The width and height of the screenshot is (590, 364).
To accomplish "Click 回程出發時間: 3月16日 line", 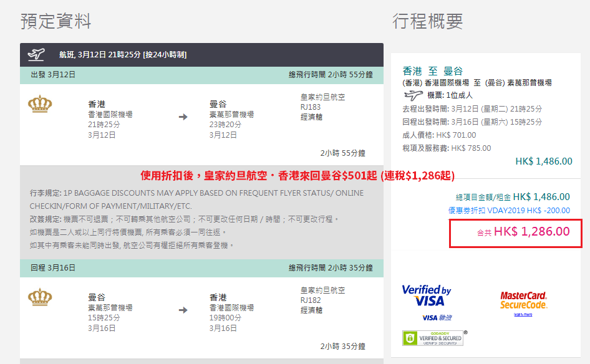I will tap(472, 122).
